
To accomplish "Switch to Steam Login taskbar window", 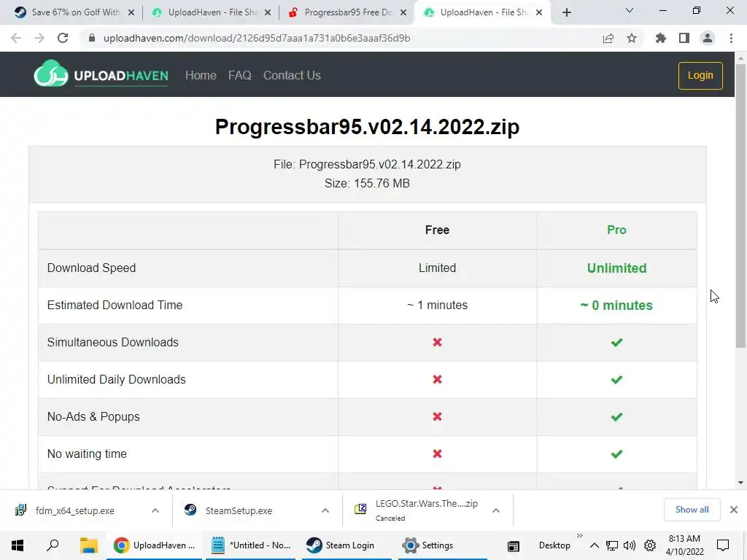I will coord(347,545).
